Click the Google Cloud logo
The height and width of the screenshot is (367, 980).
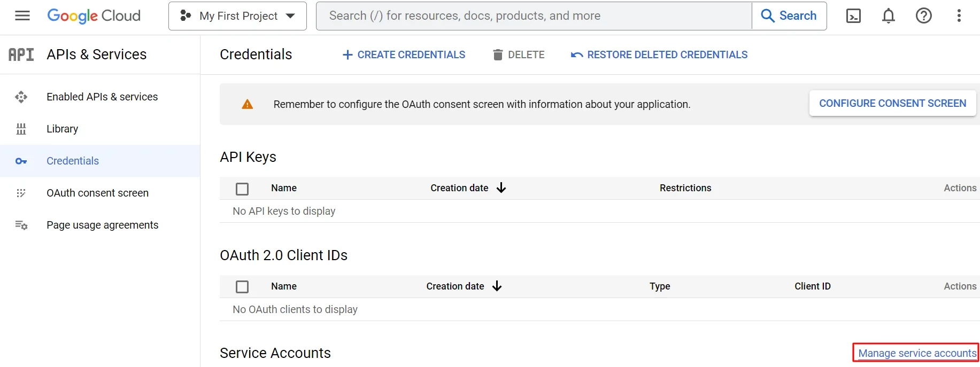point(94,16)
